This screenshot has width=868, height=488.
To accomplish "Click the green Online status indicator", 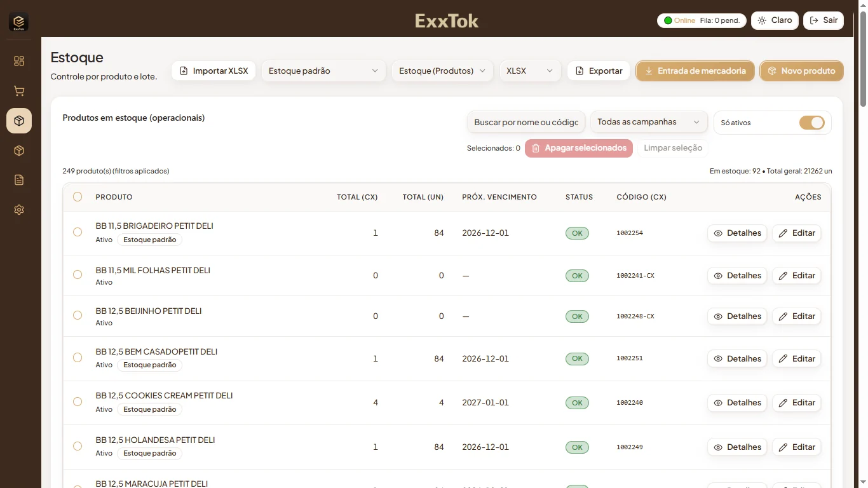I will coord(668,20).
